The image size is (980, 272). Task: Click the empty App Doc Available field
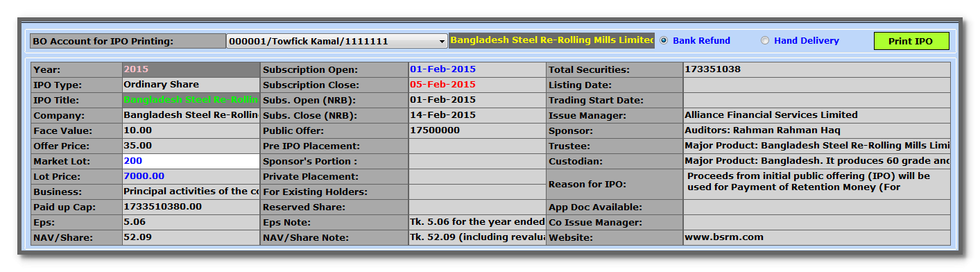click(816, 207)
